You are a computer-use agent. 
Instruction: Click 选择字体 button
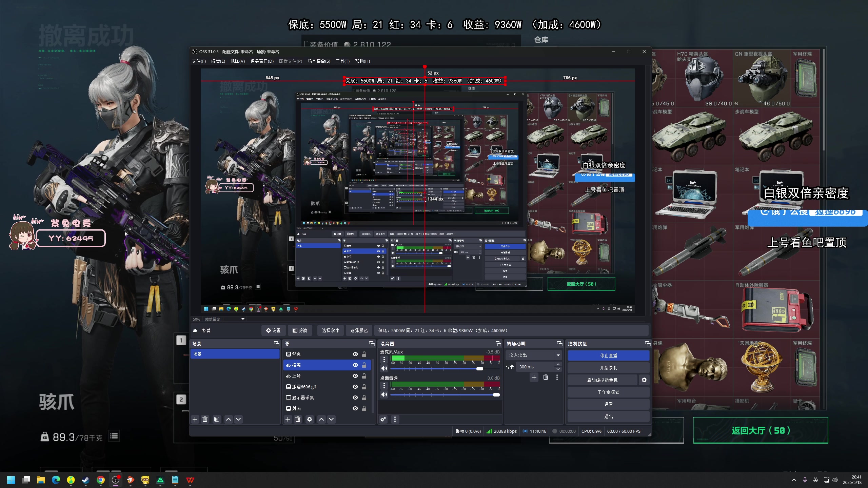pos(331,330)
